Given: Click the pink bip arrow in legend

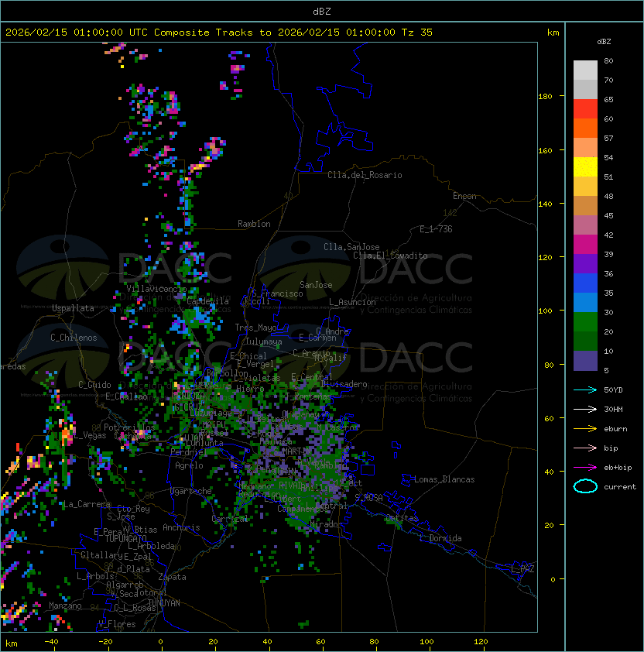Looking at the screenshot, I should click(585, 448).
